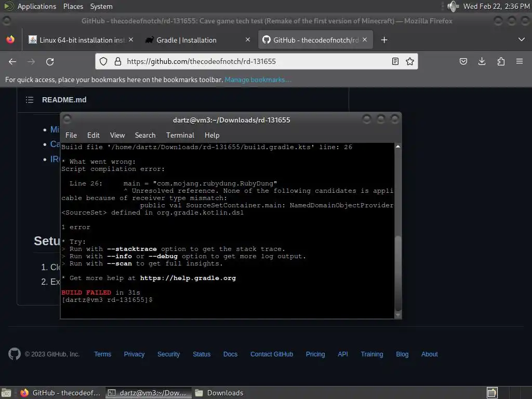The width and height of the screenshot is (532, 399).
Task: Open the Manage bookmarks link
Action: coord(258,79)
